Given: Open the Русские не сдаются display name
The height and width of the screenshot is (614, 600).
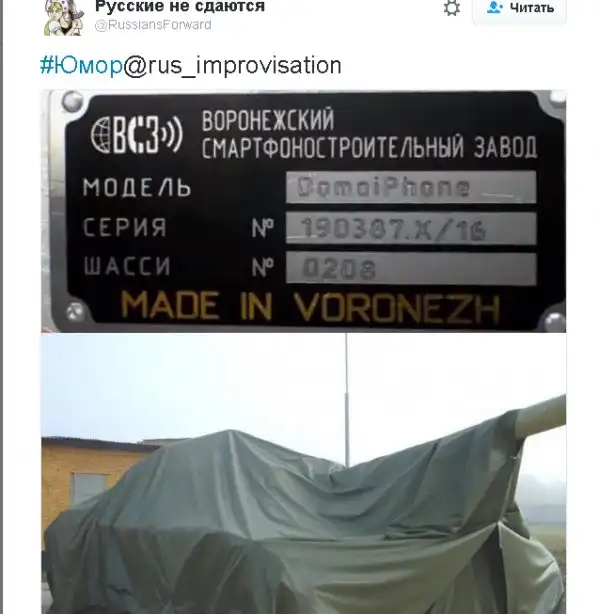Looking at the screenshot, I should [180, 6].
